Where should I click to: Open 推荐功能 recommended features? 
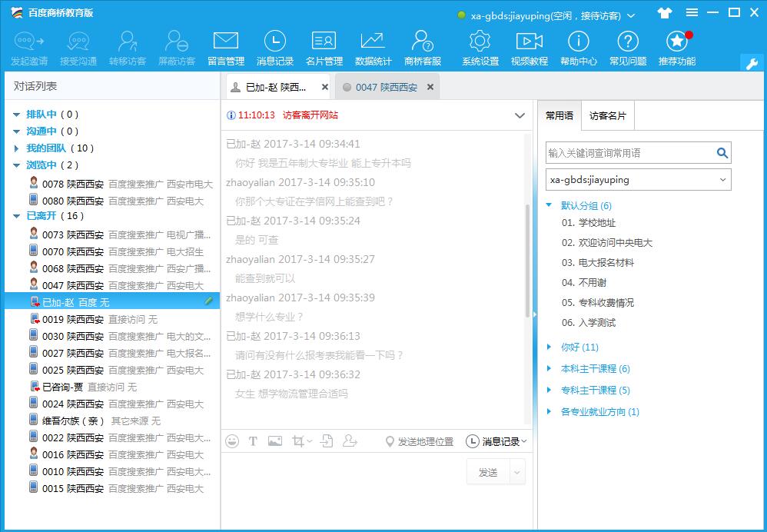(x=676, y=48)
